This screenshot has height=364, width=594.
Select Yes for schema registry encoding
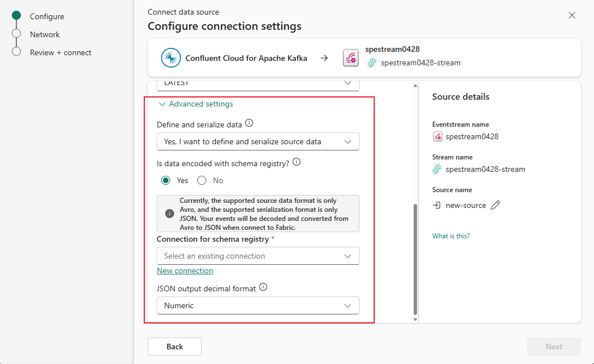click(166, 180)
